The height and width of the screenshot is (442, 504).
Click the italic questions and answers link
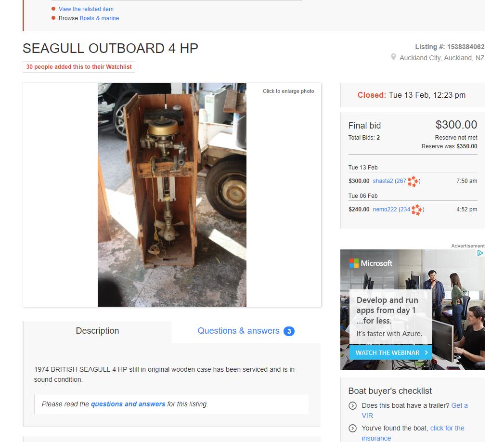(x=128, y=404)
